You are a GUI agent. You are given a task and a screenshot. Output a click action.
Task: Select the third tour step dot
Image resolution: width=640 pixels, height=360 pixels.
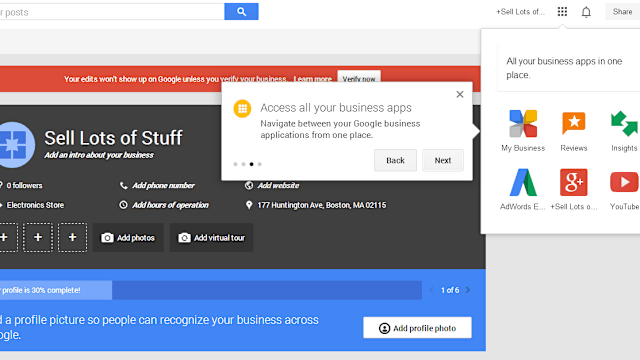[251, 164]
